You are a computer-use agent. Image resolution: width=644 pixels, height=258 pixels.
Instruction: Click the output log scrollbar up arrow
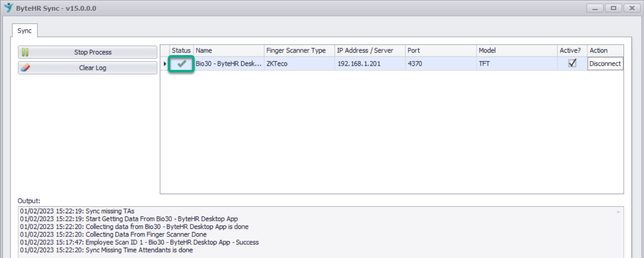tap(618, 212)
